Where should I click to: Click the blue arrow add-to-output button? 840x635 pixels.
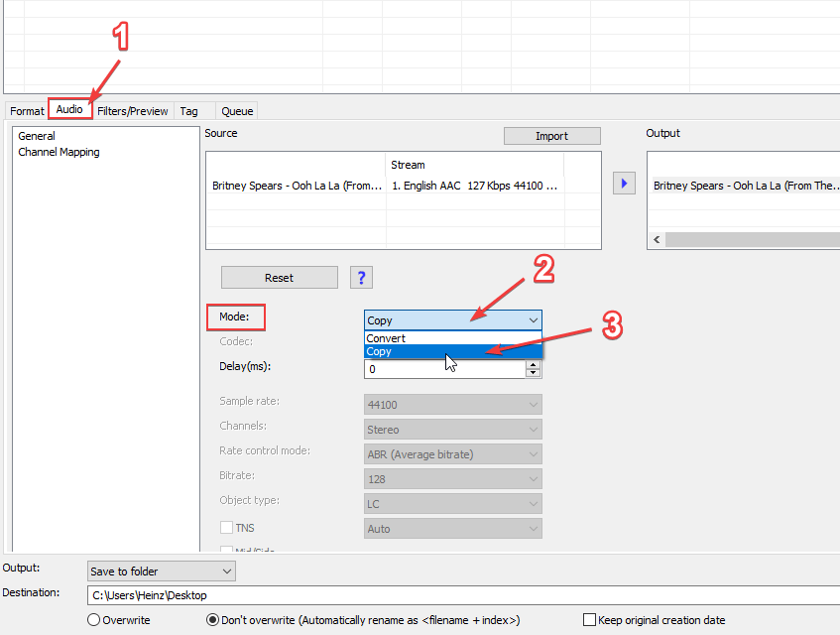[624, 184]
